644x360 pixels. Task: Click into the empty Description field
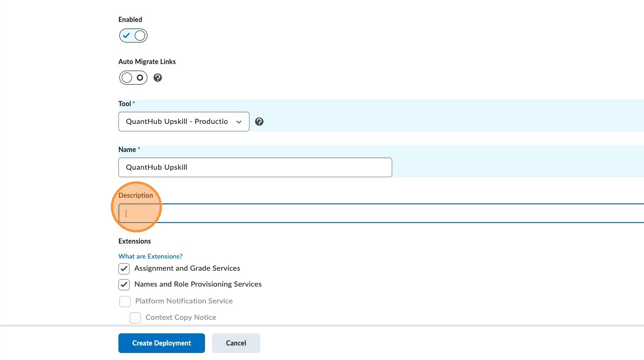coord(374,214)
